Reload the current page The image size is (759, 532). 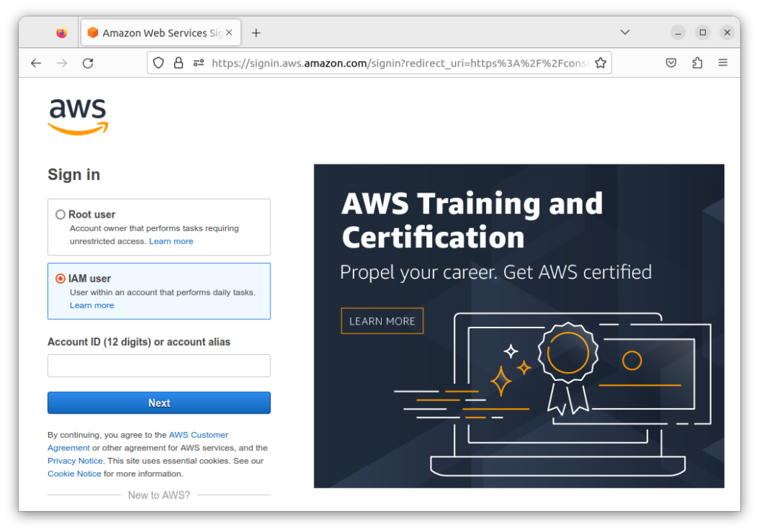pos(87,63)
